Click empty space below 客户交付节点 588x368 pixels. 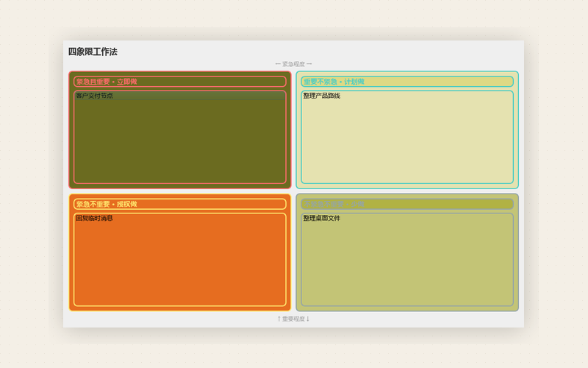coord(180,141)
